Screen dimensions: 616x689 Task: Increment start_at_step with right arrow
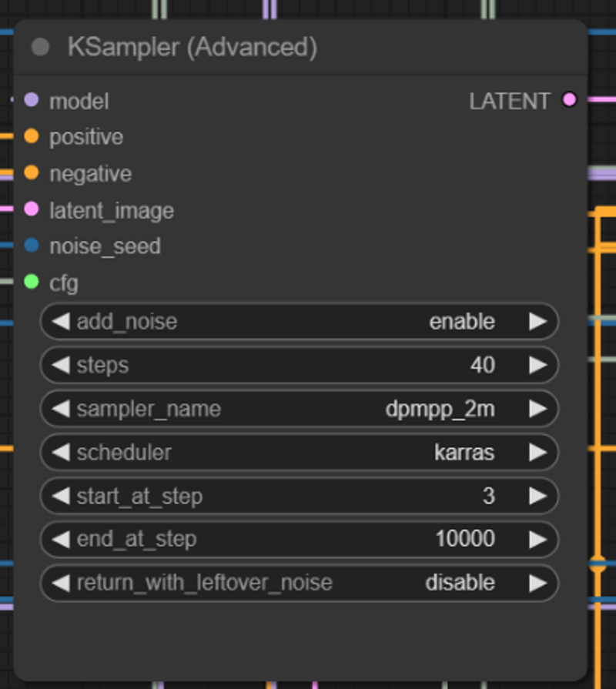[x=537, y=496]
